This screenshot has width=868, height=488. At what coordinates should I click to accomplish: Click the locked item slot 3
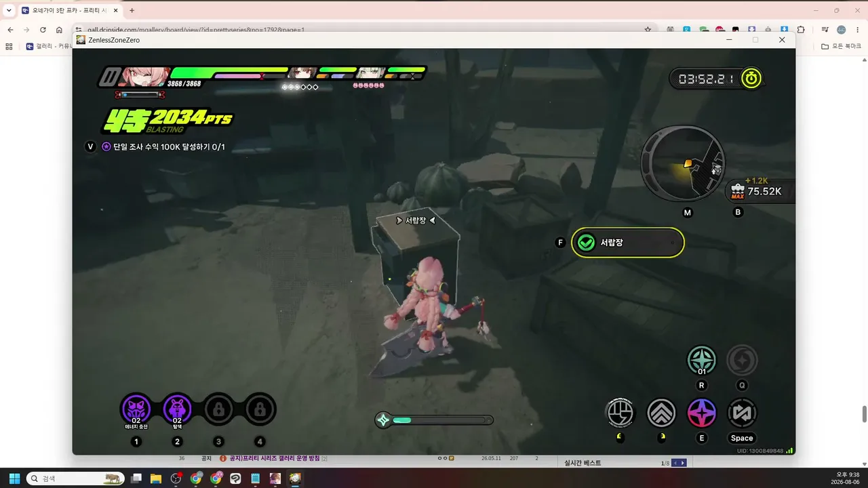coord(218,409)
